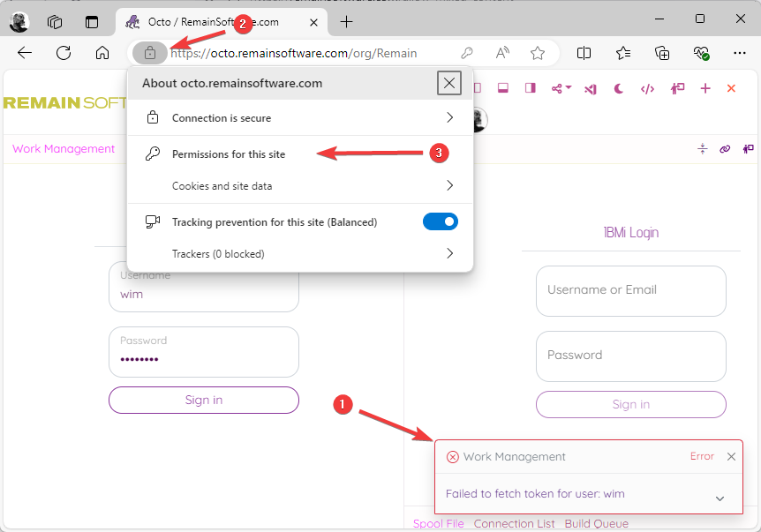This screenshot has height=532, width=761.
Task: Click Sign in under username wim
Action: pyautogui.click(x=204, y=400)
